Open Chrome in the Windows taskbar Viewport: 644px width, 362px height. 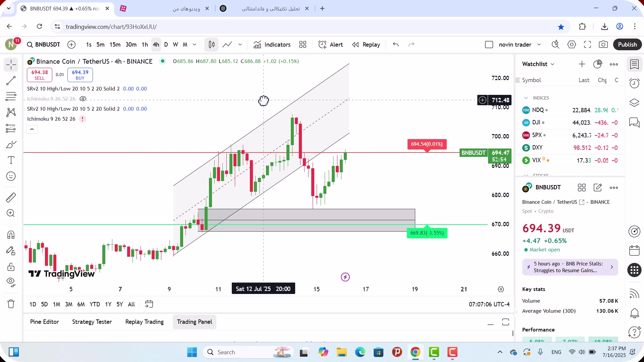[x=415, y=352]
